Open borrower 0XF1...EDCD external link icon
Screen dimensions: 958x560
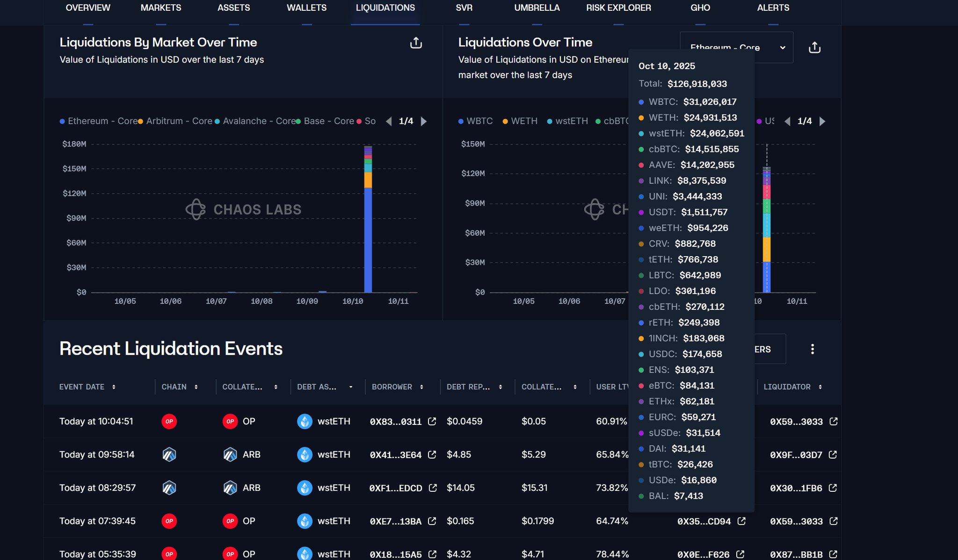tap(433, 488)
